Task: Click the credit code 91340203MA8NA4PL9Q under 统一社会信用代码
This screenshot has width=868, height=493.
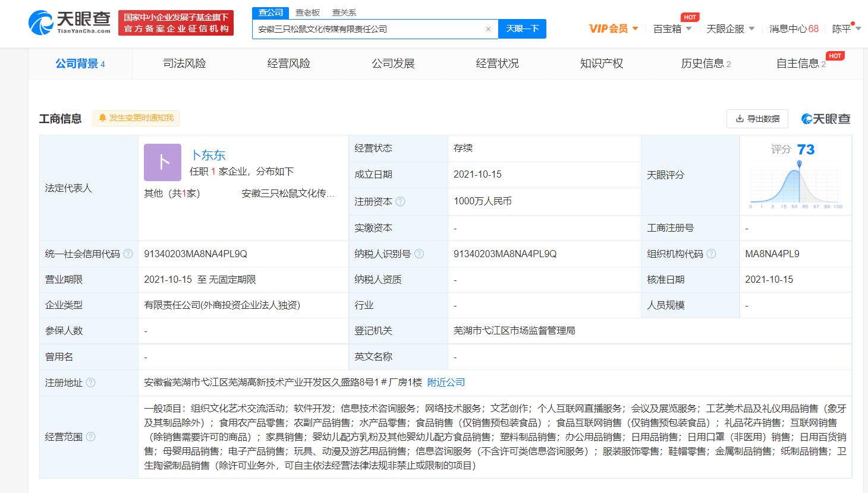Action: point(196,254)
